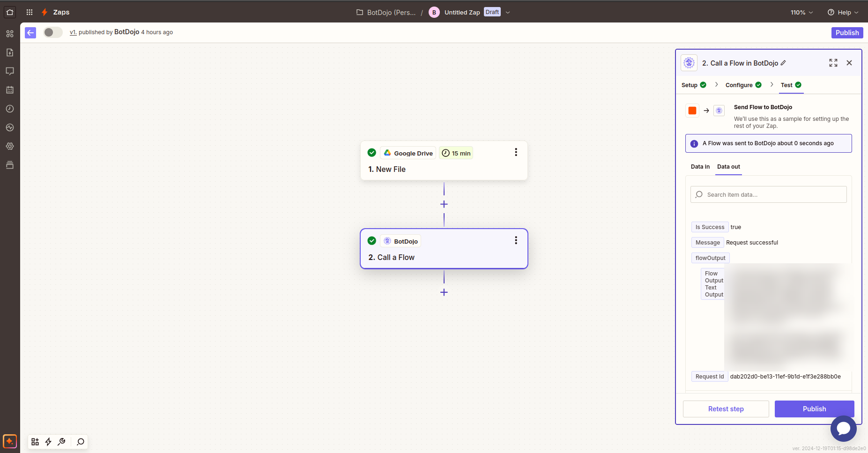Click the 15 min polling interval badge
This screenshot has height=453, width=868.
[456, 153]
